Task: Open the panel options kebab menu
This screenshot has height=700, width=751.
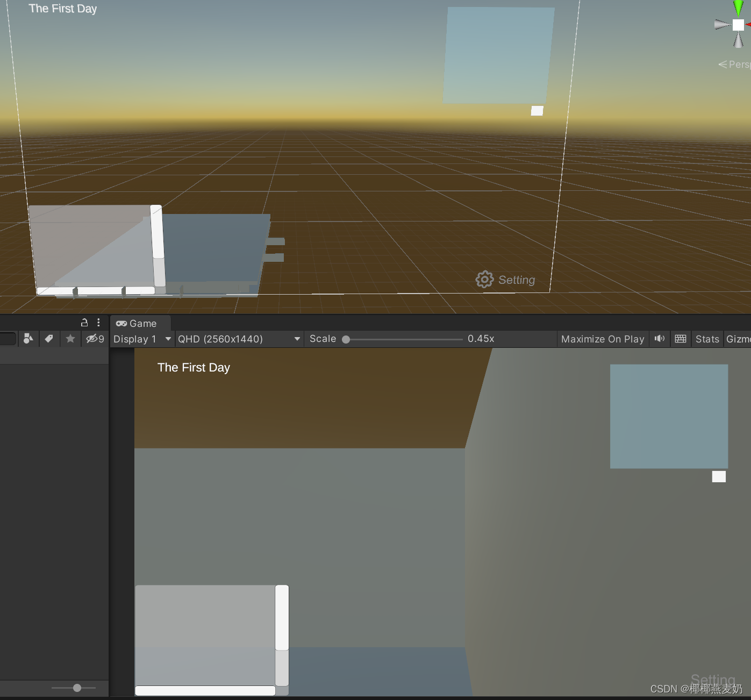Action: tap(98, 322)
